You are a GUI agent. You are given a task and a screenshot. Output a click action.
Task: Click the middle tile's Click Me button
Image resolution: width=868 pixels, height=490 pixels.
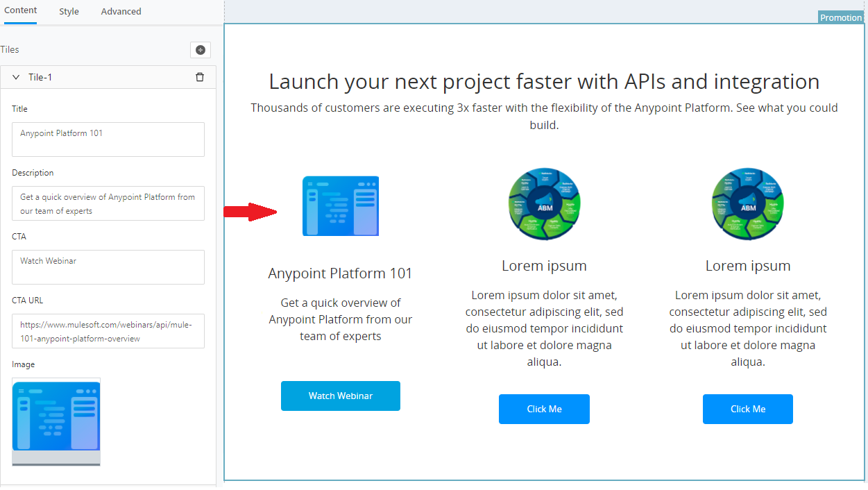tap(544, 409)
